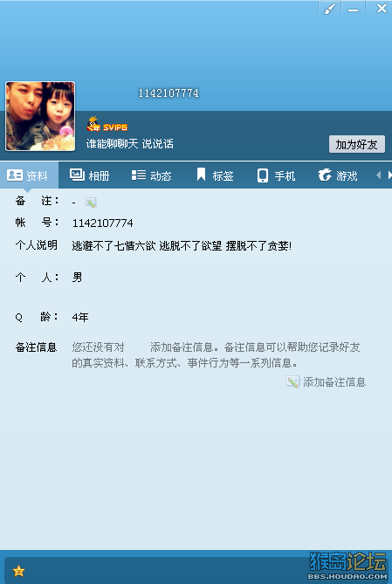Click the pencil icon beside 备注 field

click(x=91, y=203)
